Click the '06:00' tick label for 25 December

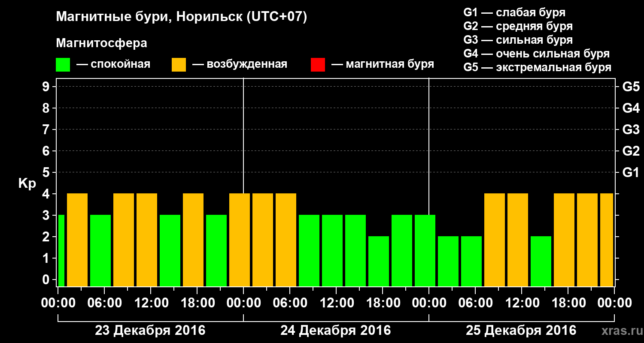475,303
